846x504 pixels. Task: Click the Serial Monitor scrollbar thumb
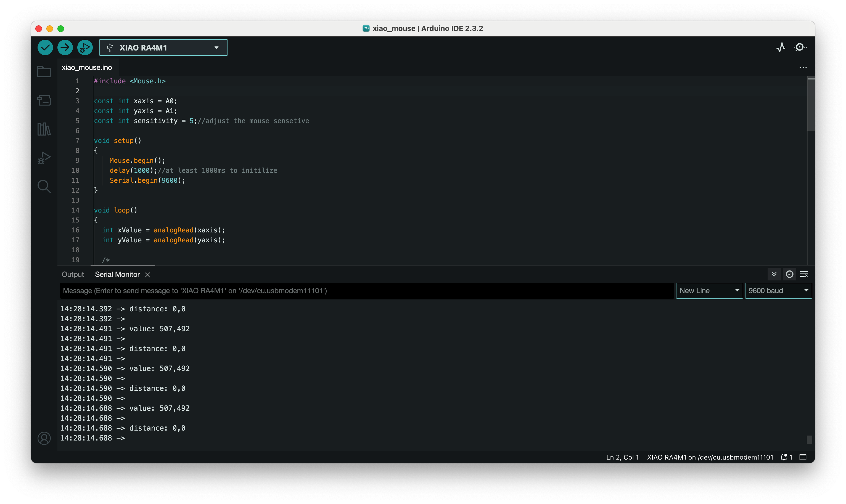[x=809, y=439]
